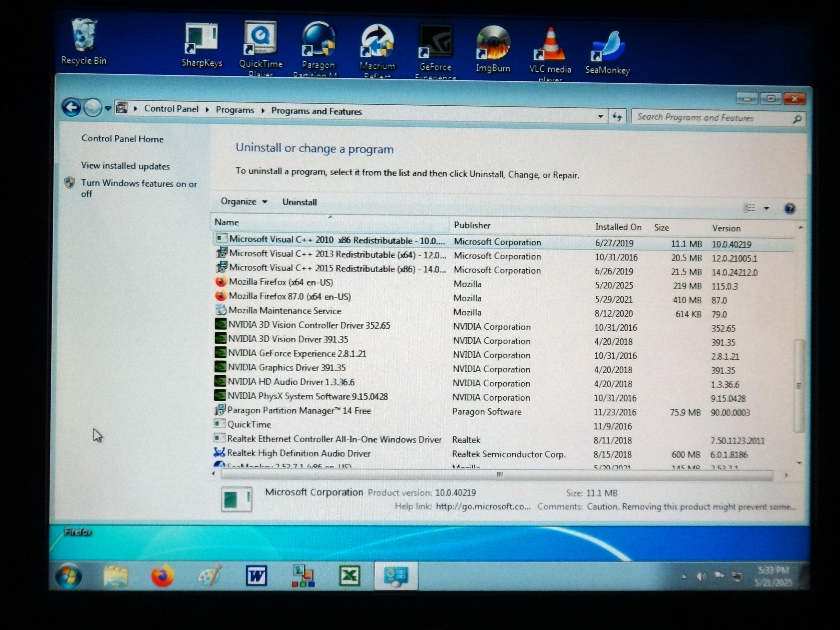
Task: Click the taskbar clock showing 5:33 PM
Action: click(773, 577)
